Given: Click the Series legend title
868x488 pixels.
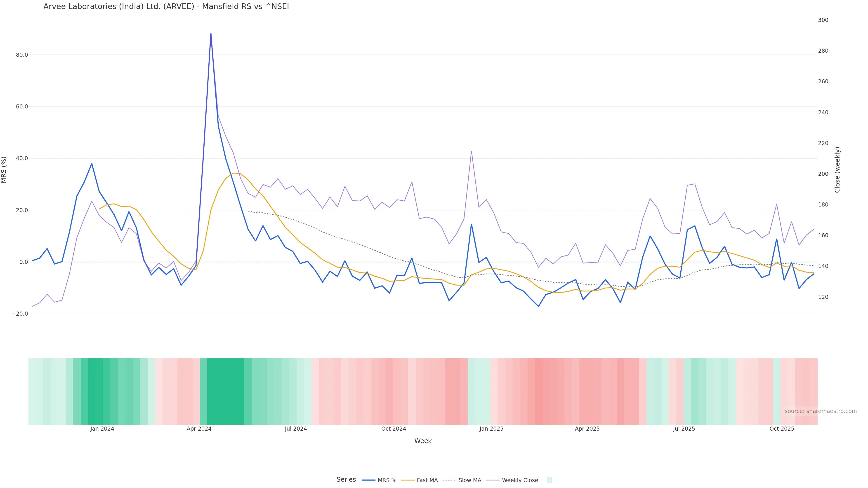Looking at the screenshot, I should pos(346,480).
